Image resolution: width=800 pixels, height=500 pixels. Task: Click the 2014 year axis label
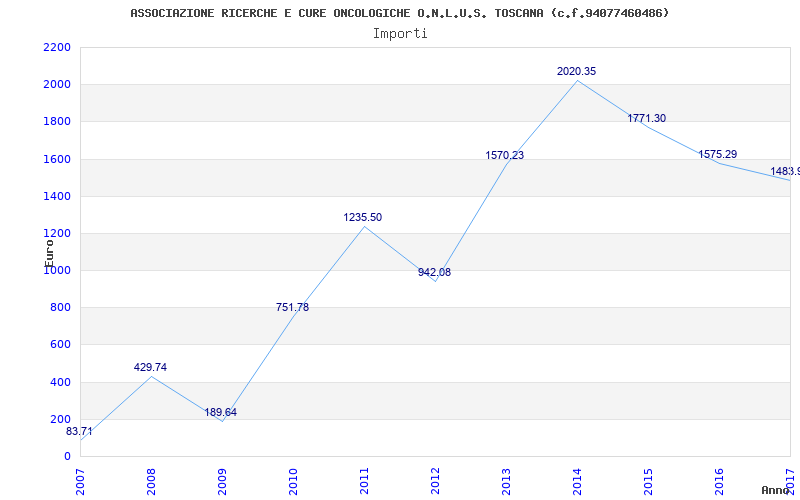click(x=577, y=482)
